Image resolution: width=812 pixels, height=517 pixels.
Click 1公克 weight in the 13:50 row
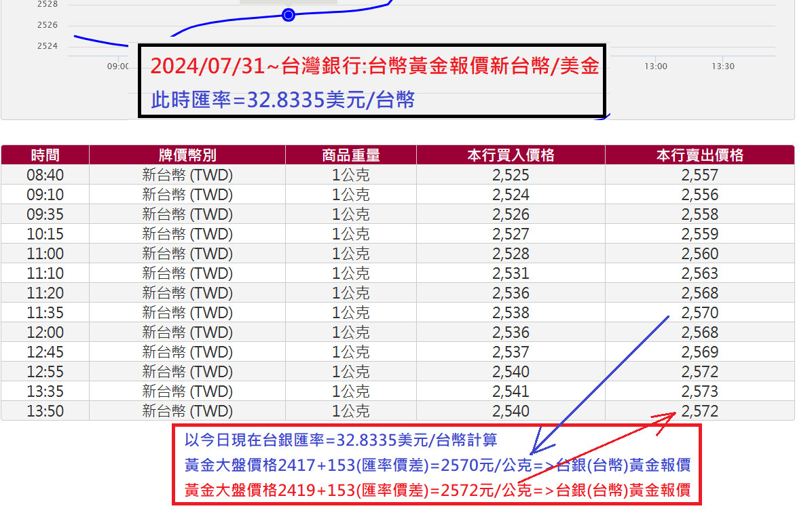(x=350, y=411)
